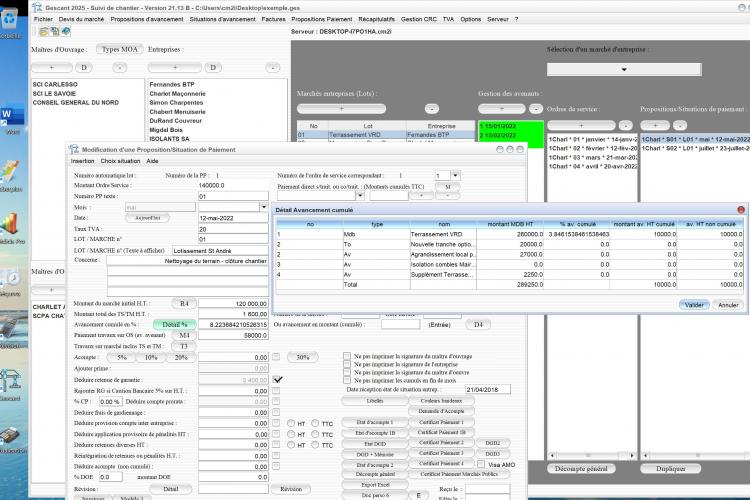Click the Décompte général button at the bottom

point(581,468)
